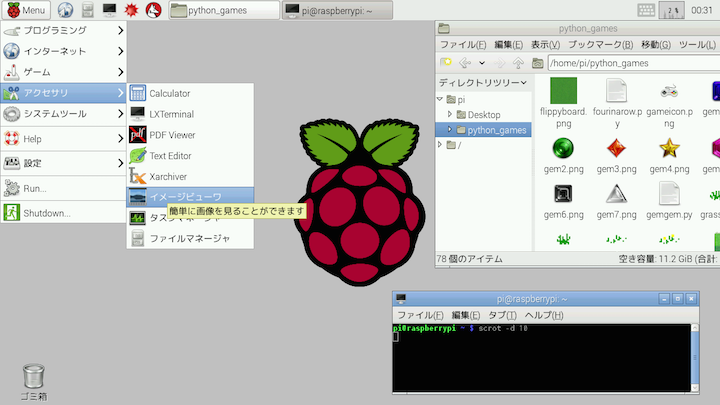Open ツール(L) menu in file manager
The height and width of the screenshot is (405, 720).
tap(697, 45)
